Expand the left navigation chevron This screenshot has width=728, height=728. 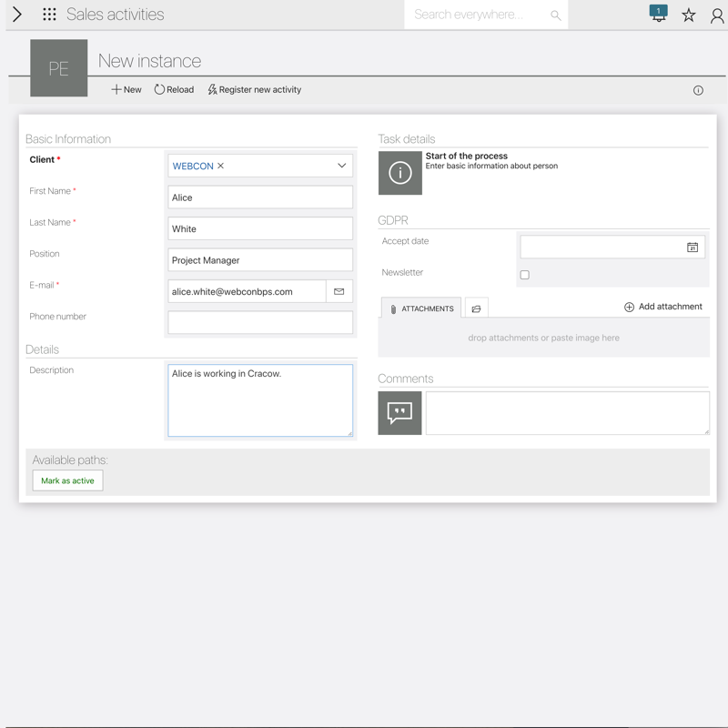pos(16,15)
